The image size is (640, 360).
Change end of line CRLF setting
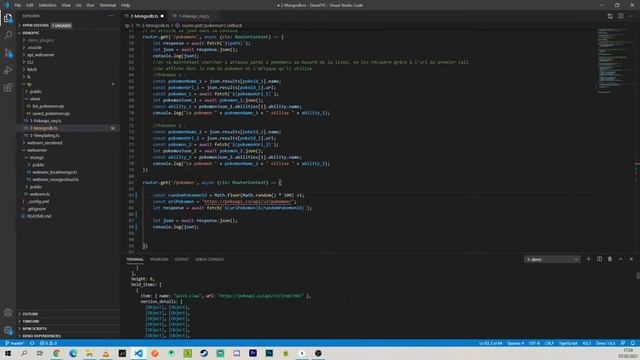click(x=549, y=343)
